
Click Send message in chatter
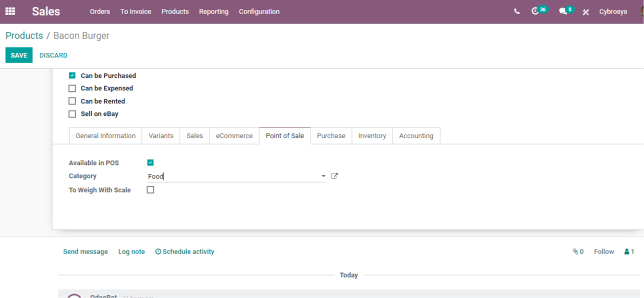pyautogui.click(x=86, y=252)
